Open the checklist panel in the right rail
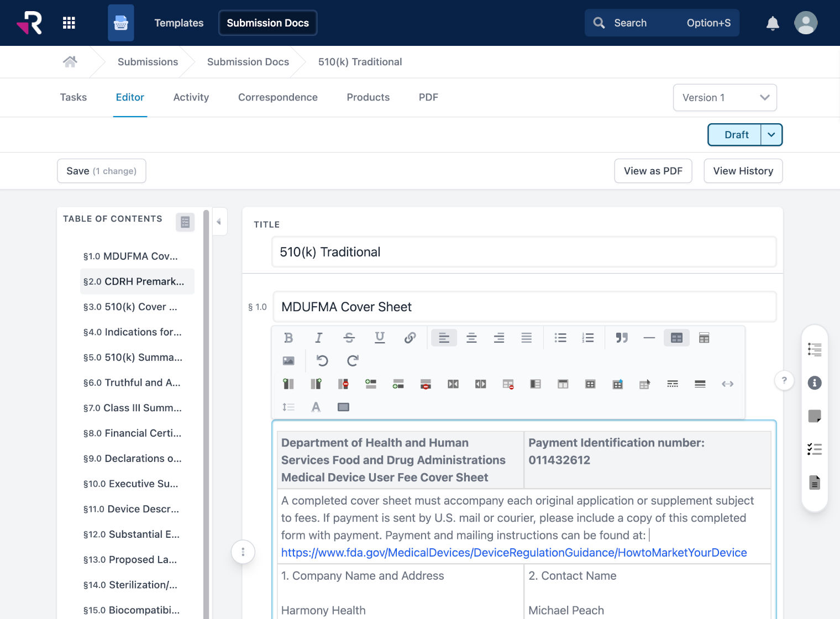840x619 pixels. 814,449
